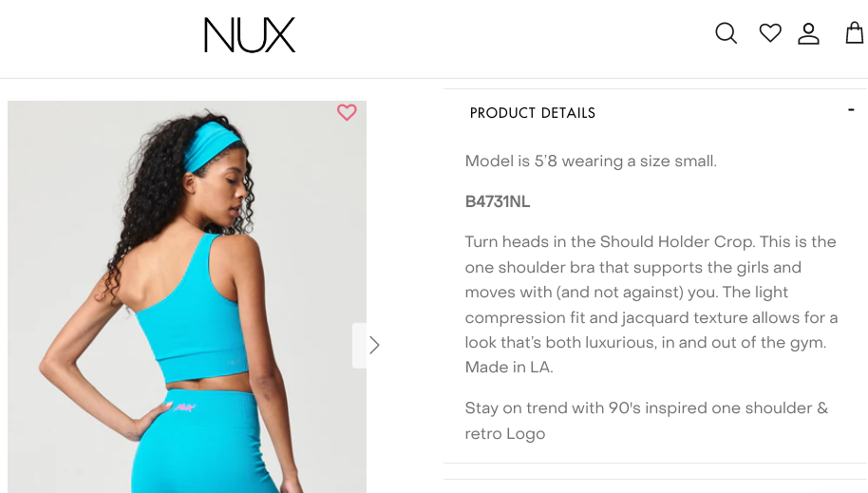Click the blue headband in the photo
Viewport: 868px width, 493px height.
pos(212,145)
